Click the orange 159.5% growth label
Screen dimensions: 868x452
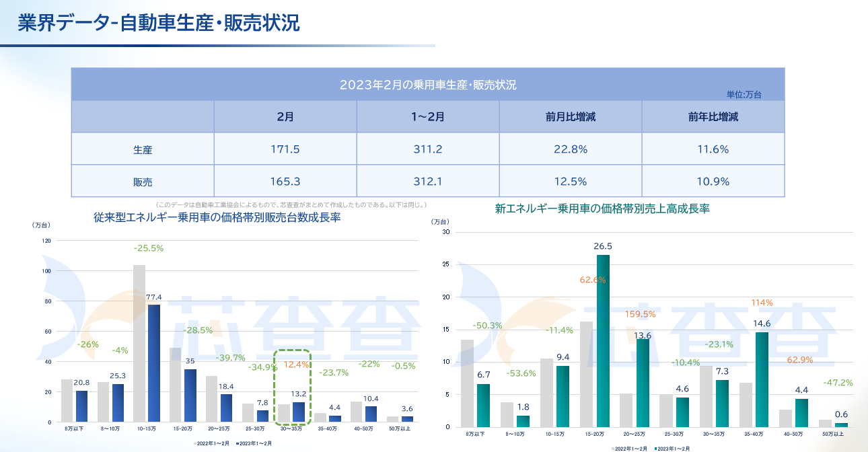(640, 314)
